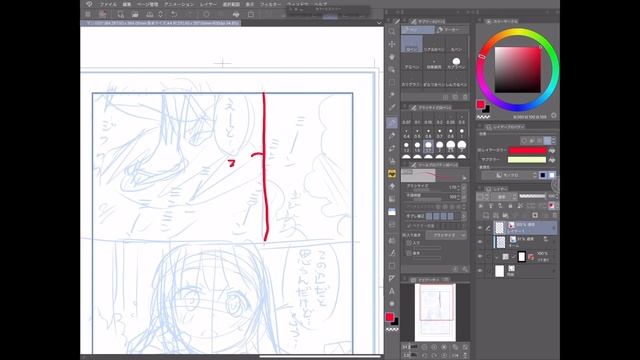
Task: Click the Undo arrow in command bar
Action: point(174,15)
